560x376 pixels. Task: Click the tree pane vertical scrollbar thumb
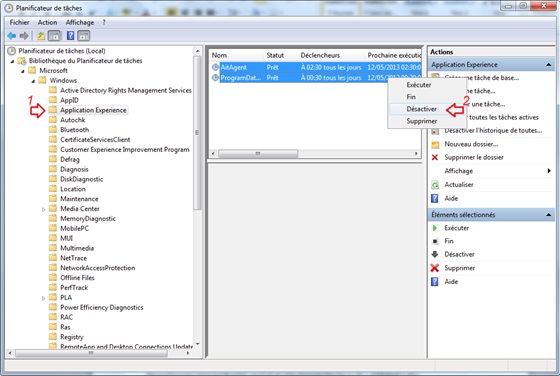197,132
